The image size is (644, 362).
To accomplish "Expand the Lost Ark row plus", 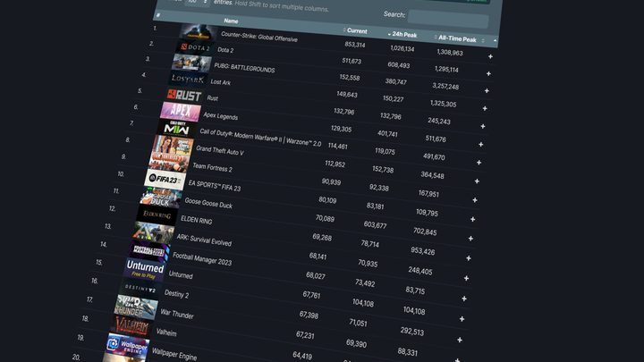I will coord(485,108).
